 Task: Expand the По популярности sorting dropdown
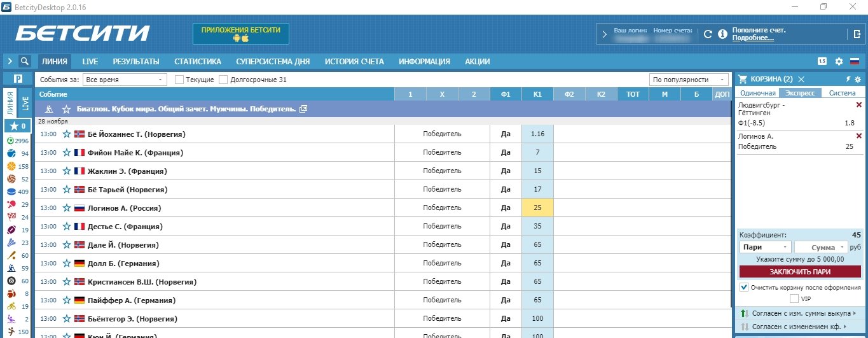tap(689, 80)
